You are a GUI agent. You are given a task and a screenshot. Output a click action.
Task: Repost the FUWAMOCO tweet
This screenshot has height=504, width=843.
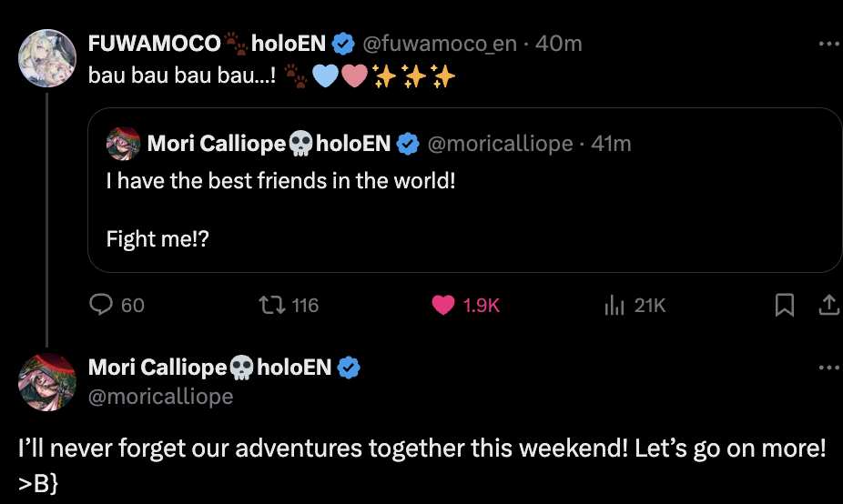tap(273, 305)
